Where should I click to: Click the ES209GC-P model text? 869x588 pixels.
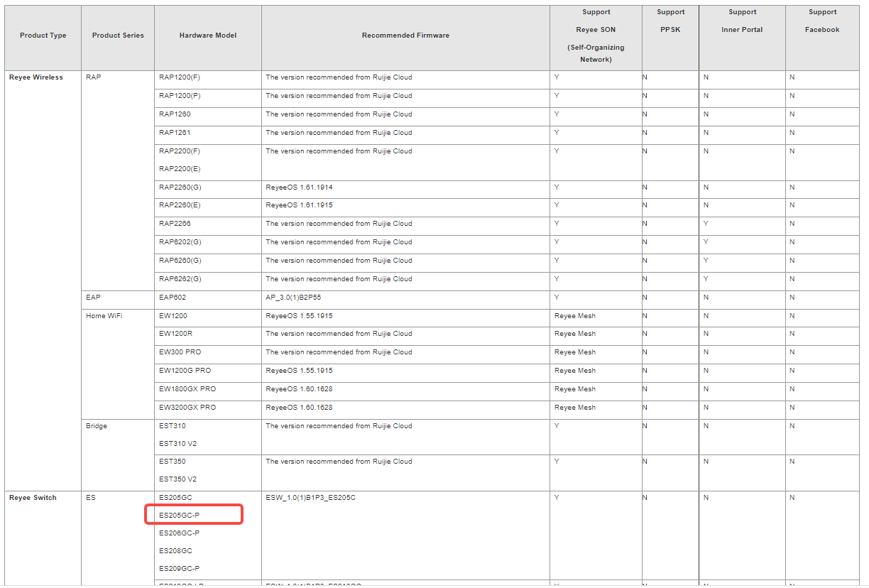click(179, 568)
